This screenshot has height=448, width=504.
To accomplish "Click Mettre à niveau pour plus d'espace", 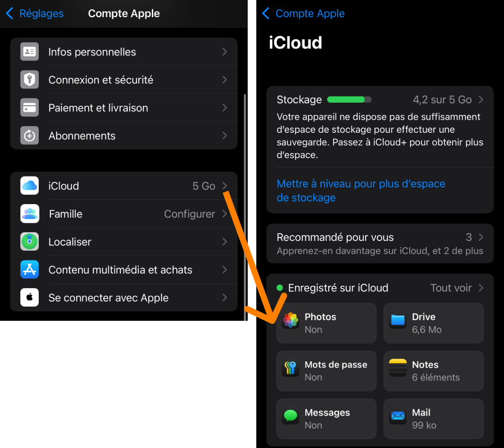I will click(x=361, y=191).
